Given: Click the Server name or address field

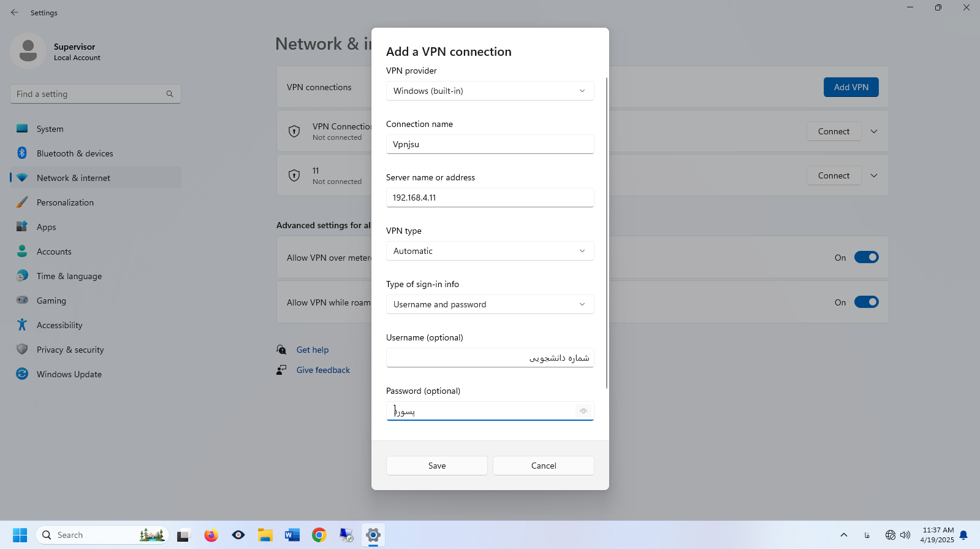Looking at the screenshot, I should tap(490, 198).
